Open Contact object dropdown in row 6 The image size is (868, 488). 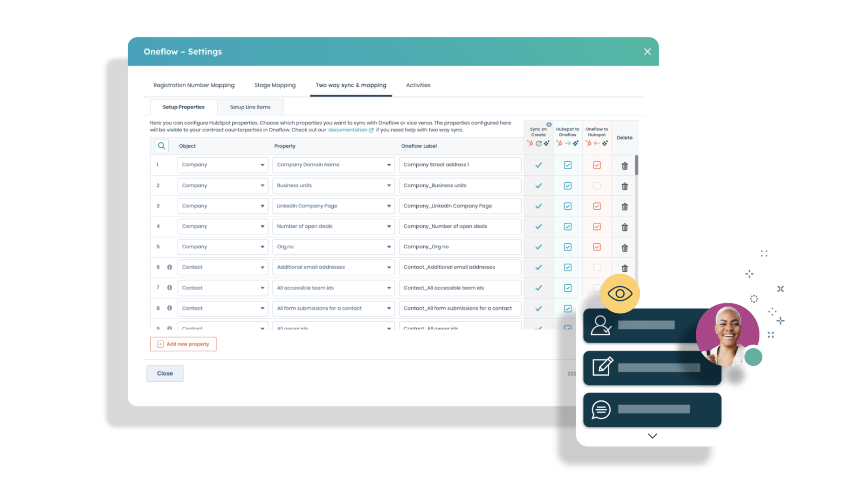pos(222,267)
